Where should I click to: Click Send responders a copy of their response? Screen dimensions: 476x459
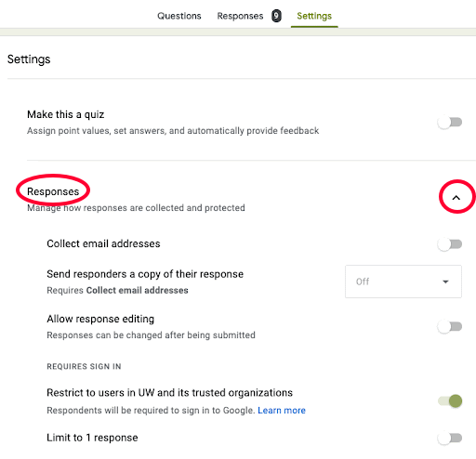[145, 274]
